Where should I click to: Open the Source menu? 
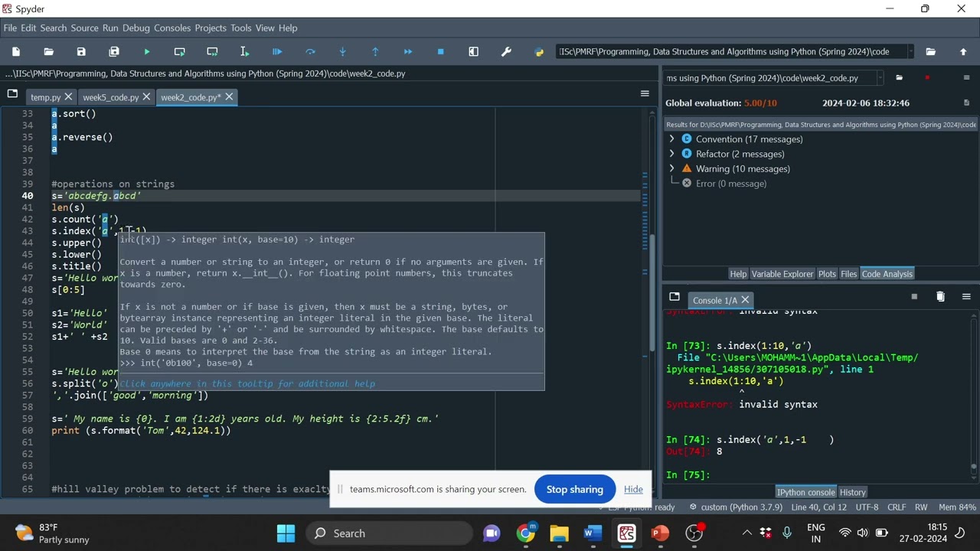point(84,28)
